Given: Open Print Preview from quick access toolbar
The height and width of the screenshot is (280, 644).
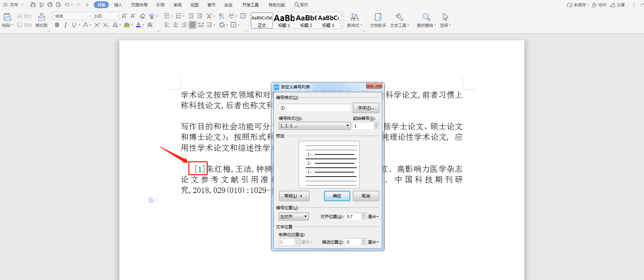Looking at the screenshot, I should (x=58, y=5).
